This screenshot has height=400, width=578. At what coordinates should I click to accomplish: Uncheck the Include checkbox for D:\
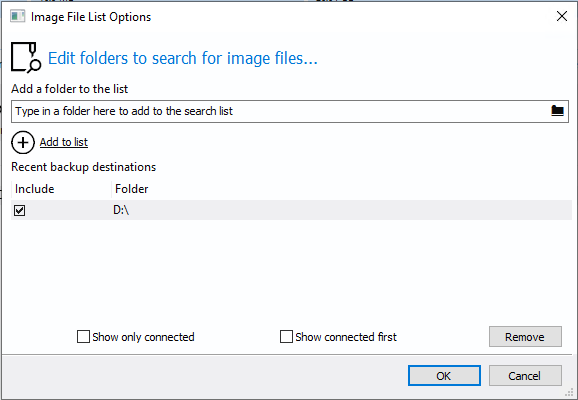click(x=20, y=211)
